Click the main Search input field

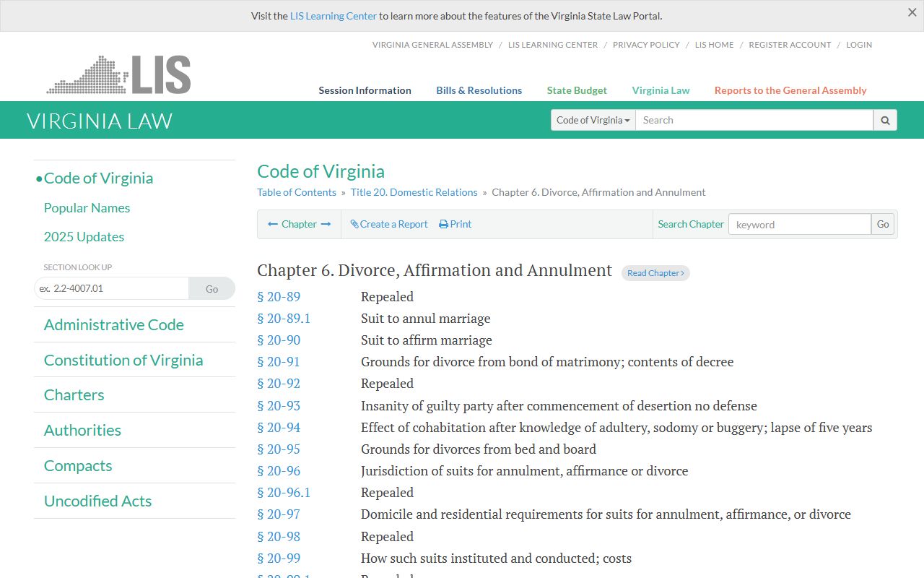754,120
